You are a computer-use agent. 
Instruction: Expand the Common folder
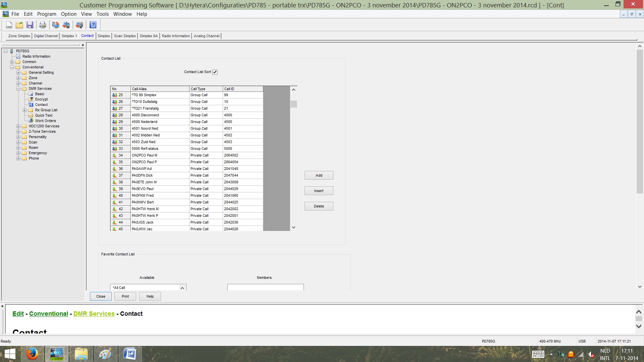coord(12,62)
